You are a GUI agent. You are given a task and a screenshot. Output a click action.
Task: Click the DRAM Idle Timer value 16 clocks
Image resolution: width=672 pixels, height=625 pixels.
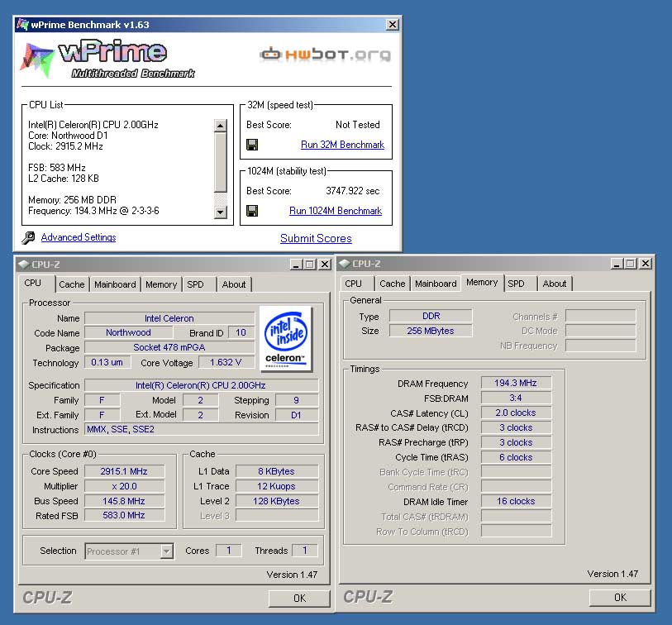(x=516, y=501)
